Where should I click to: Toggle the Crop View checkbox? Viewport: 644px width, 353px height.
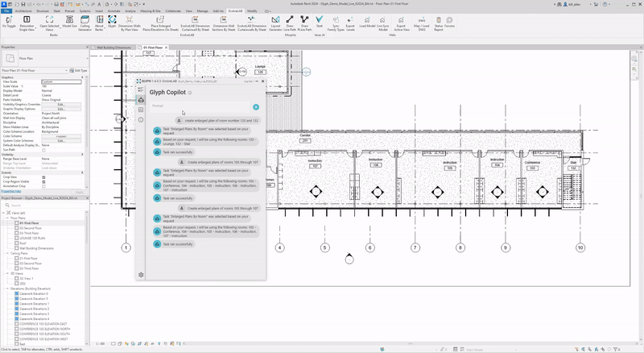(x=43, y=176)
